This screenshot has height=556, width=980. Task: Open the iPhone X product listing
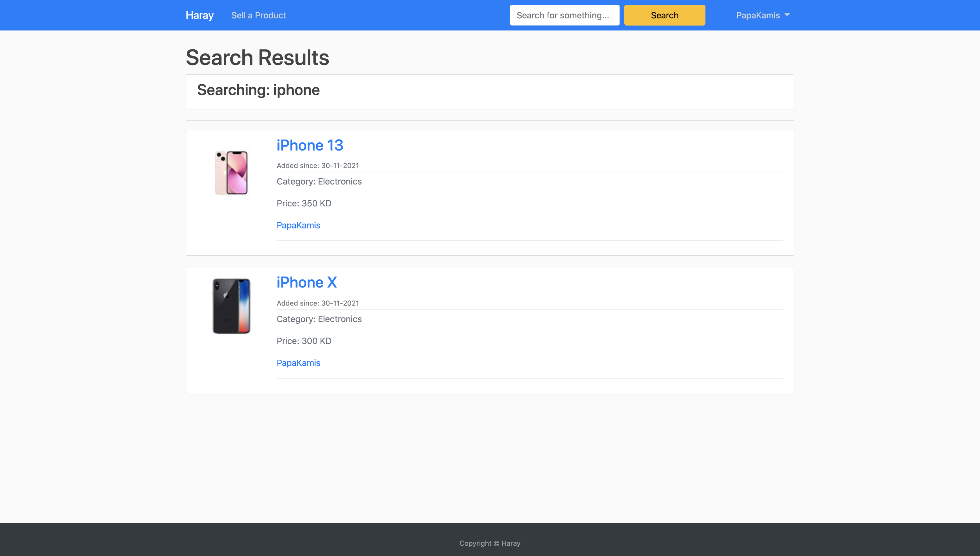click(307, 282)
